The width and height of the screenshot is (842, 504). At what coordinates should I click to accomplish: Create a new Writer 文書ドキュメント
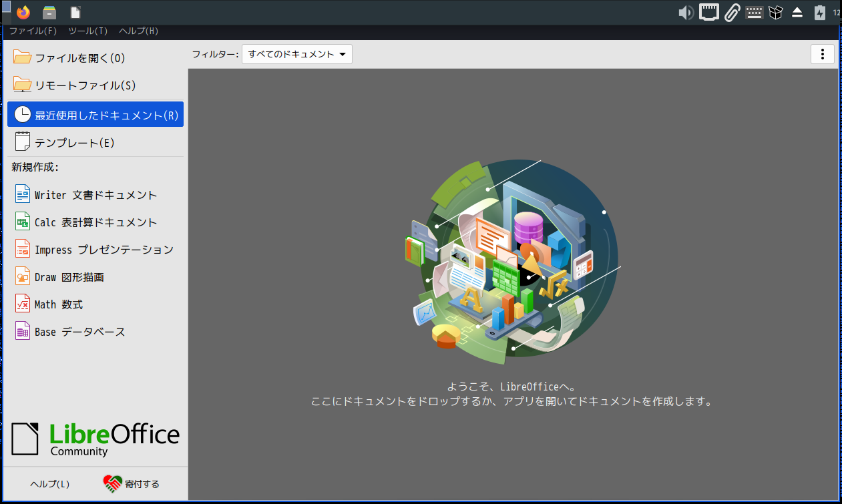[x=95, y=195]
